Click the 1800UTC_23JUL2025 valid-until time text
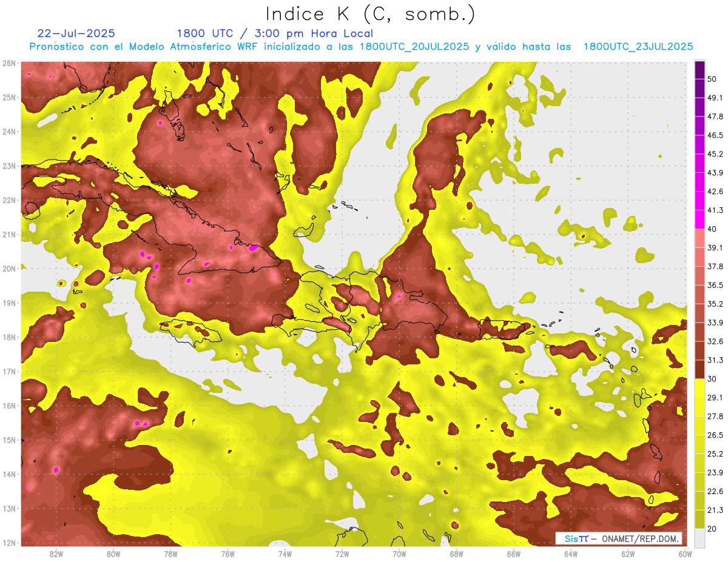 pos(638,47)
